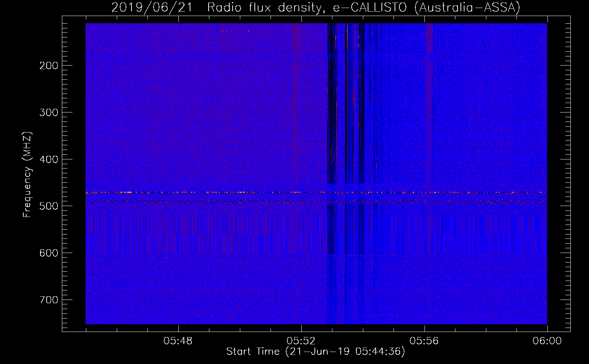Click the 06:00 time tick label
The width and height of the screenshot is (589, 364).
547,341
